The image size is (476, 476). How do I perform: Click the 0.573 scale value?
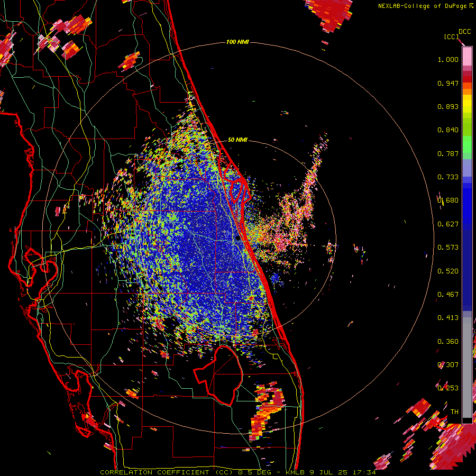point(448,248)
